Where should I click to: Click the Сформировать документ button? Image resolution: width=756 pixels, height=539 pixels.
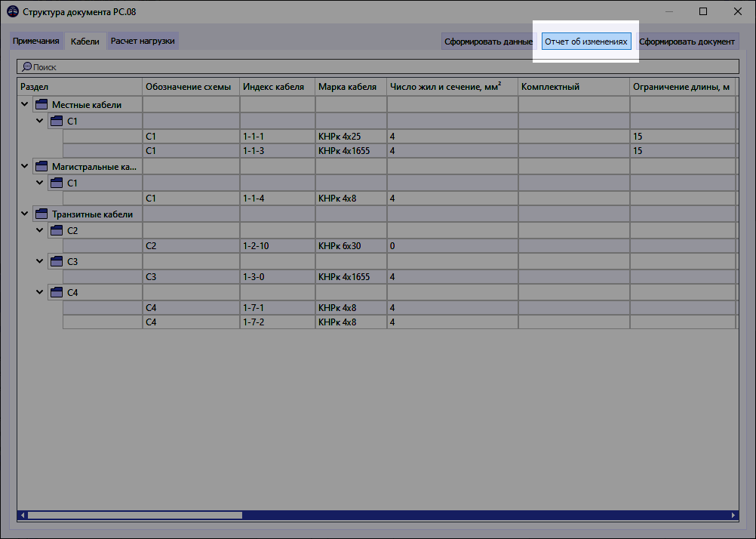[x=687, y=42]
